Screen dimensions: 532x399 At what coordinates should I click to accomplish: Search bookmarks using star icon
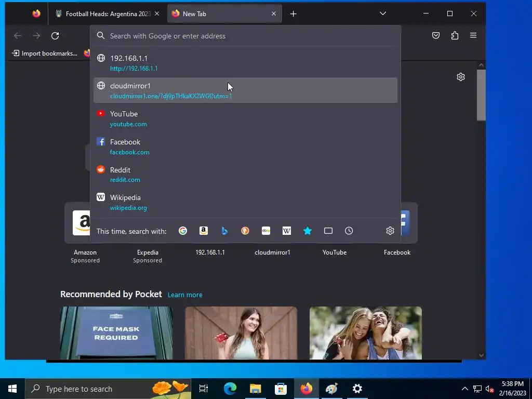tap(308, 231)
